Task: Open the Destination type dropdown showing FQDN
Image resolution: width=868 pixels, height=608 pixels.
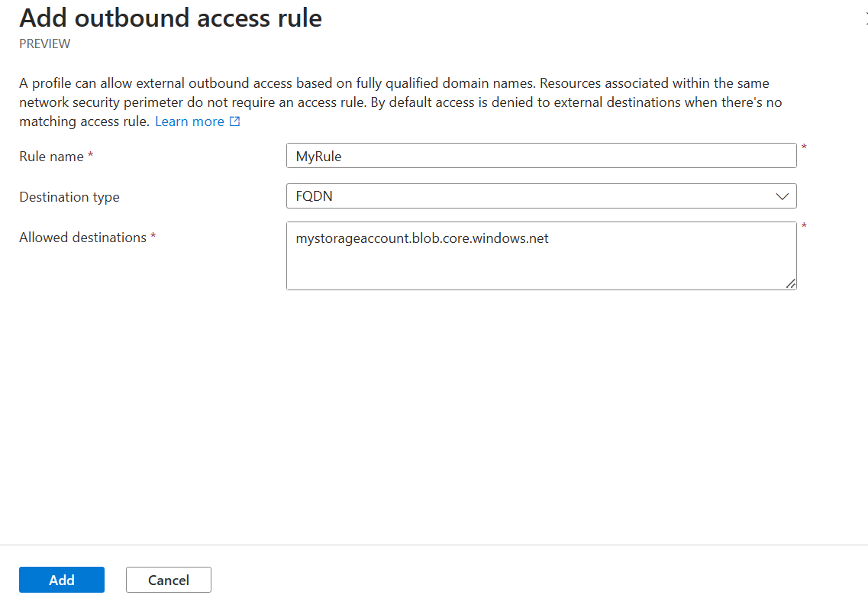Action: tap(541, 196)
